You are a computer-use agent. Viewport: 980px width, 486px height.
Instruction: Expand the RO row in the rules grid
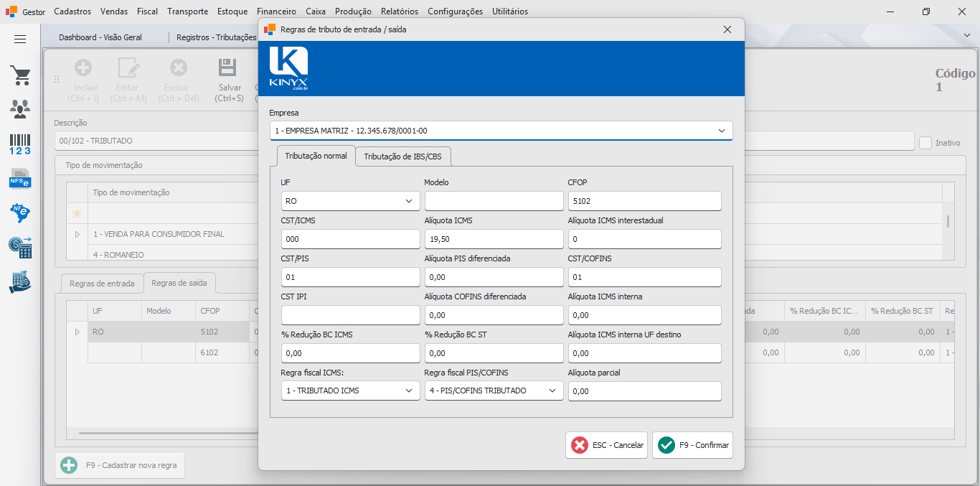[x=77, y=332]
